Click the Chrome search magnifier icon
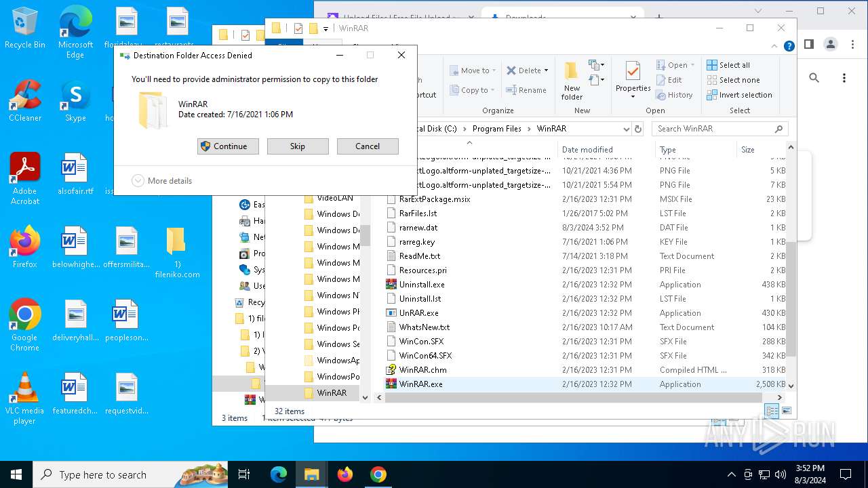868x488 pixels. (814, 78)
